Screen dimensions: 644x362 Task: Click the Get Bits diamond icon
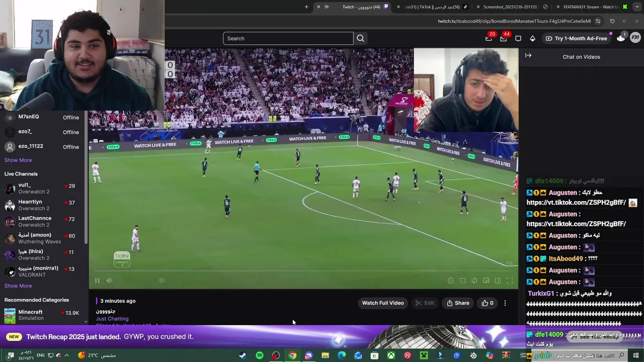click(532, 38)
